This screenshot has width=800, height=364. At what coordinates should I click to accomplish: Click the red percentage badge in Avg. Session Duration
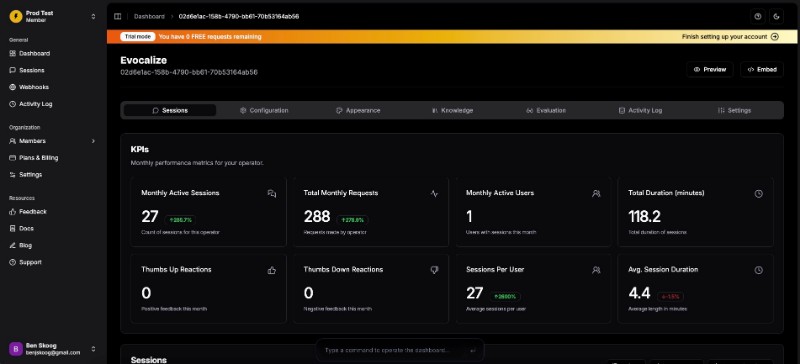[x=670, y=297]
